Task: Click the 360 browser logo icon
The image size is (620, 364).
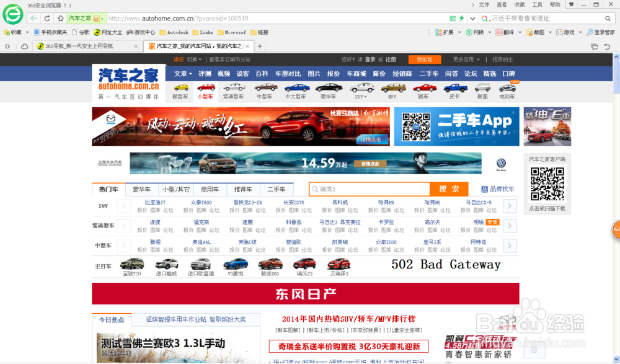Action: 12,15
